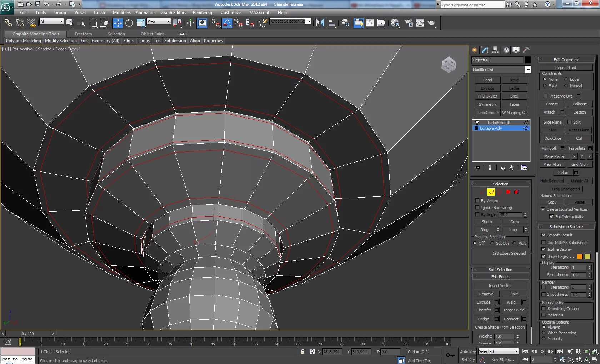Toggle Angle Snap in the toolbar
This screenshot has width=600, height=364.
coord(227,23)
